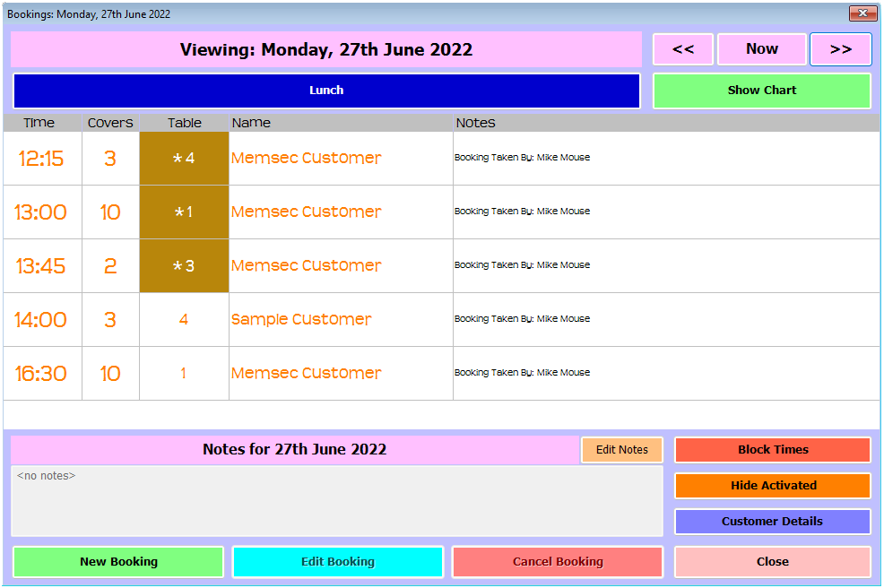Select the 13:45 Memsec Customer booking

point(306,266)
